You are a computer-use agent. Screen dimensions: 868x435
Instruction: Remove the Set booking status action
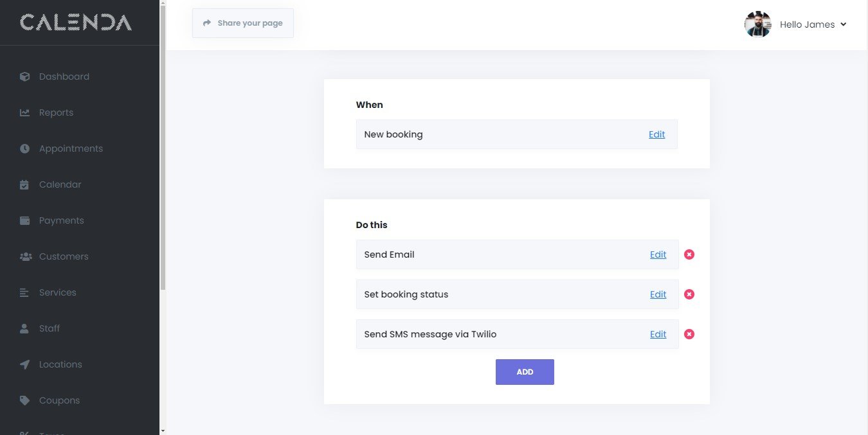pos(689,294)
